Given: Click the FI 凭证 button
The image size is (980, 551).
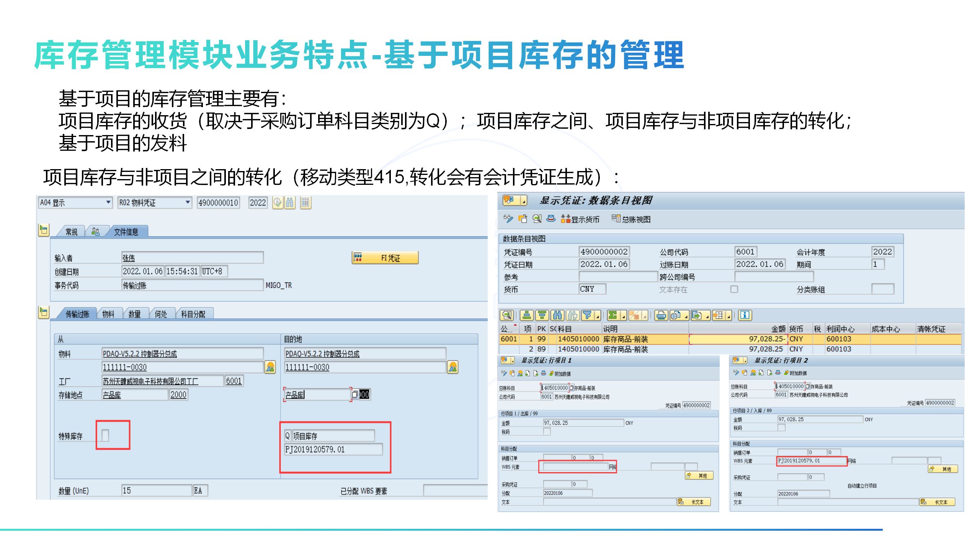Looking at the screenshot, I should 385,258.
